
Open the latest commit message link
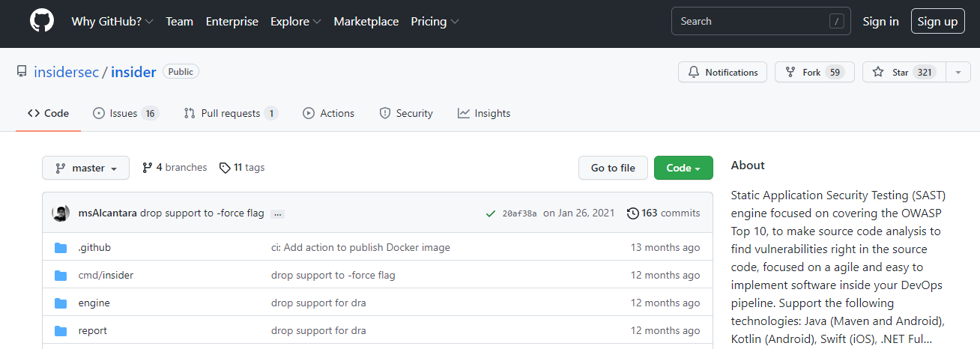(202, 213)
